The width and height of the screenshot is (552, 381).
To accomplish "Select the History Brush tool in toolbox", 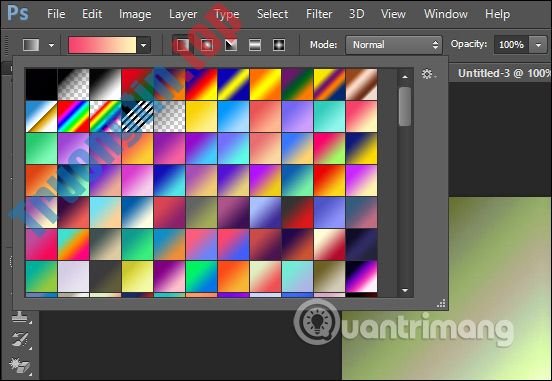I will pos(20,340).
